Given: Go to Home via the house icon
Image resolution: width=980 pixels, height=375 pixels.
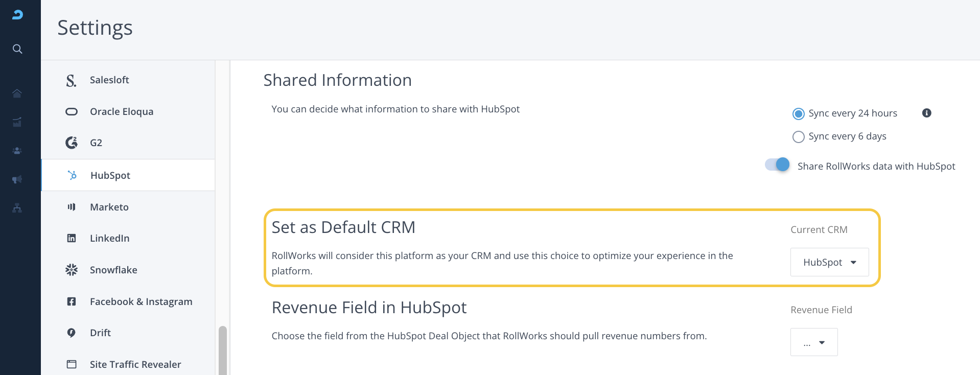Looking at the screenshot, I should tap(17, 93).
